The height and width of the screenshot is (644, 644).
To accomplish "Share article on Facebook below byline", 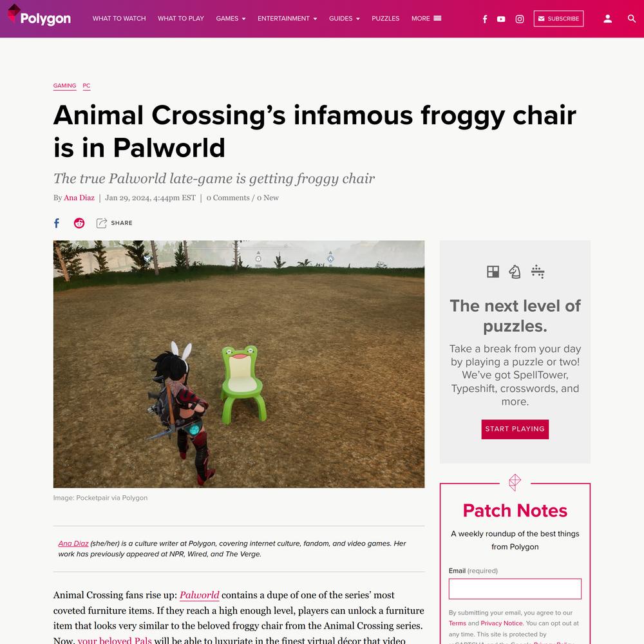I will coord(57,223).
